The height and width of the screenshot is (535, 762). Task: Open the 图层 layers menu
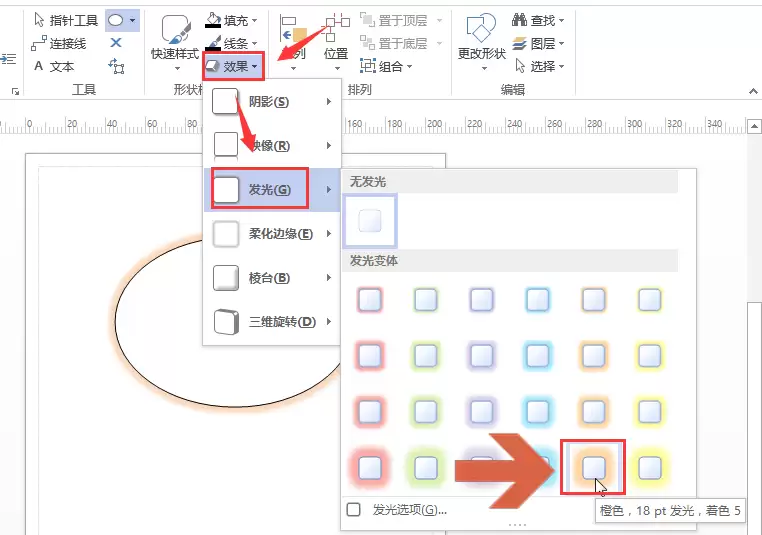(537, 43)
